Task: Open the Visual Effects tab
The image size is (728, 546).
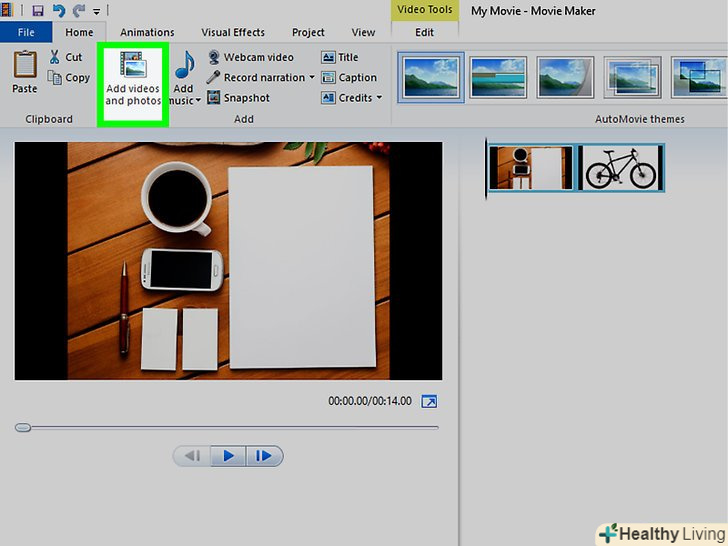Action: pos(233,32)
